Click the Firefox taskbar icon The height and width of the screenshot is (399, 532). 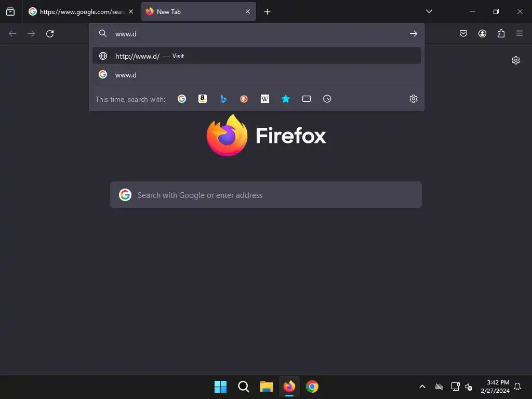[289, 387]
